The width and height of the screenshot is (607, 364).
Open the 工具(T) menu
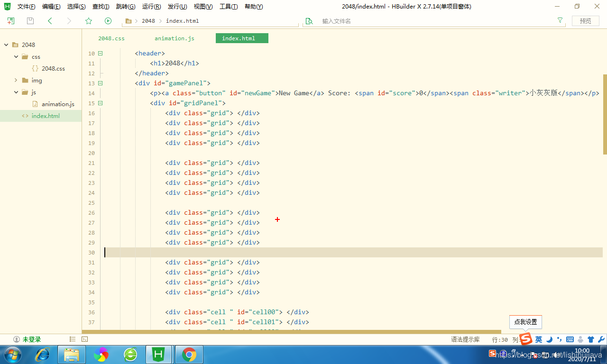click(x=229, y=7)
